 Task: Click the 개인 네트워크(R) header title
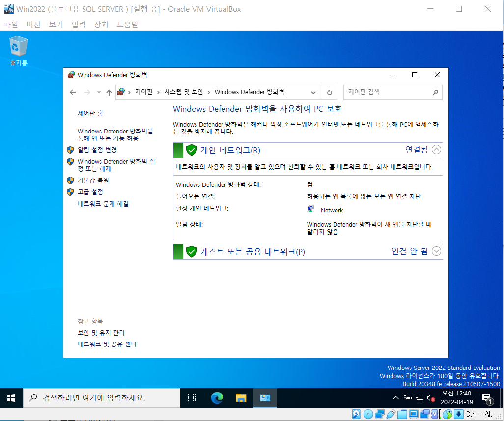pos(230,150)
